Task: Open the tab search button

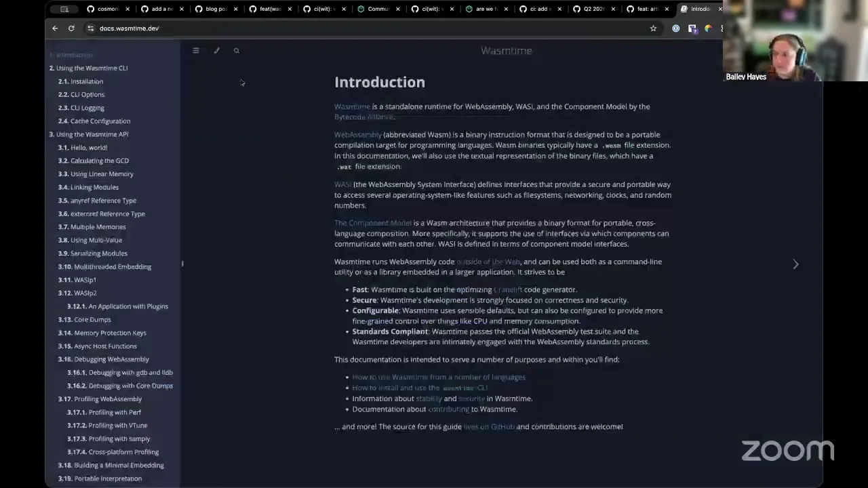Action: (x=64, y=9)
